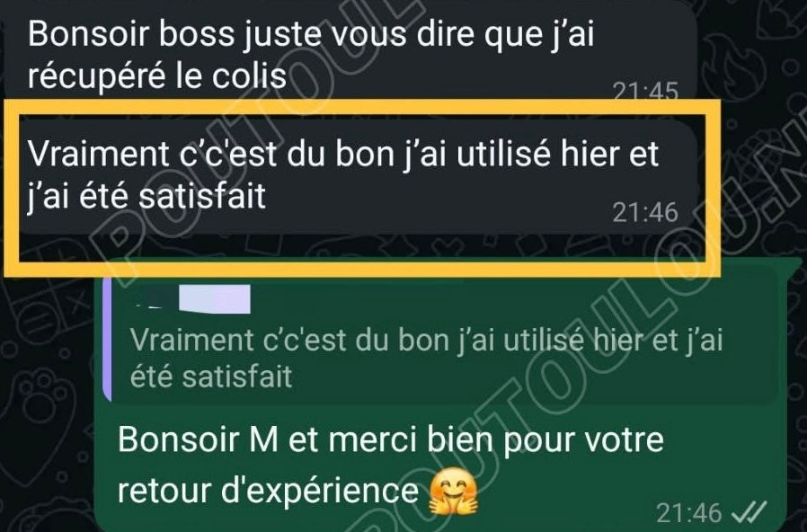Viewport: 807px width, 532px height.
Task: Select the 'récupéré le colis' message bubble
Action: point(350,49)
